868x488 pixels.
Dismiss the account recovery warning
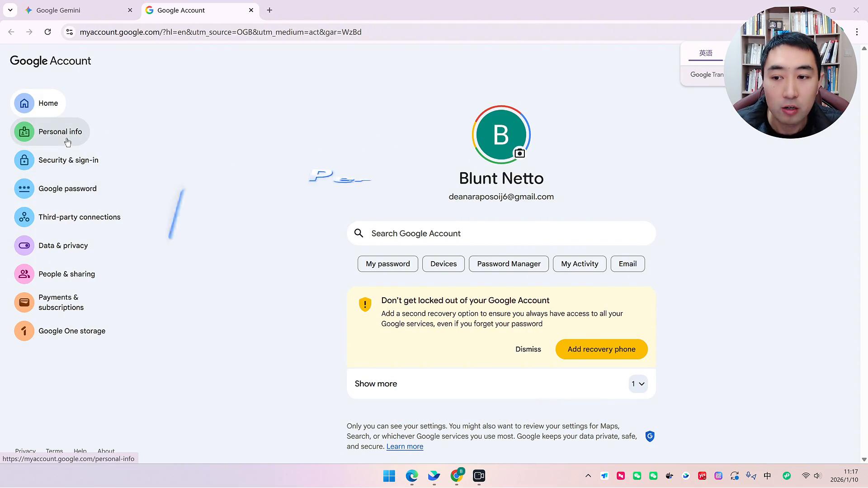(x=528, y=349)
